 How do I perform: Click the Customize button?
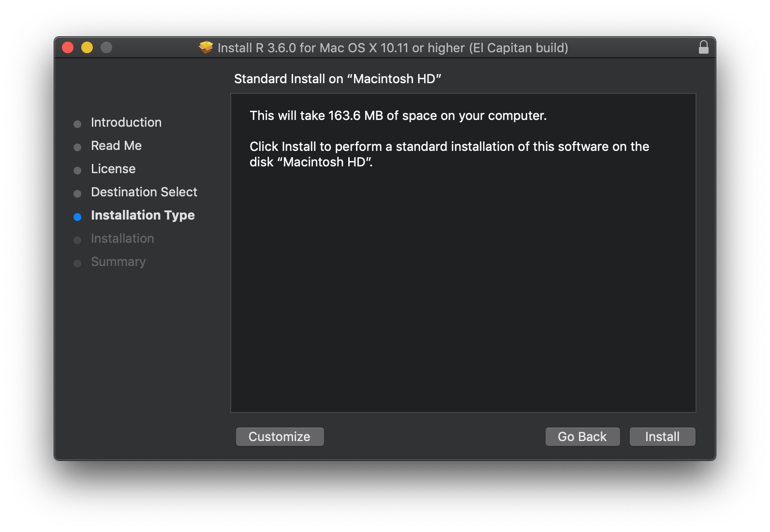pyautogui.click(x=280, y=436)
